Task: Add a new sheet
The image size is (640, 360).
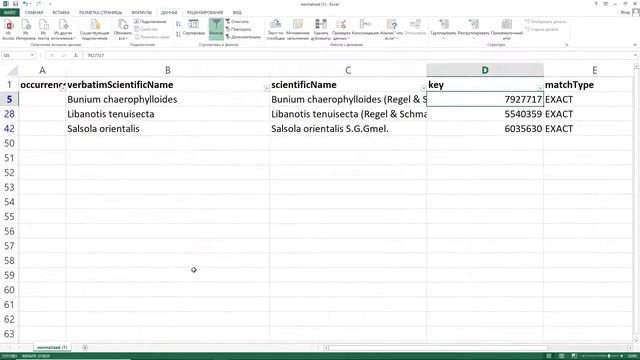Action: 84,347
